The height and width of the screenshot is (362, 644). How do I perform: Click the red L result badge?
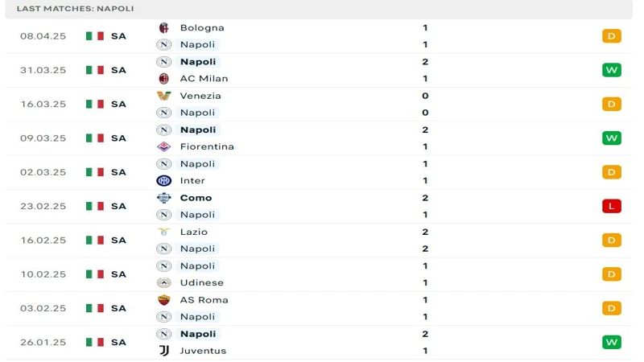coord(612,206)
